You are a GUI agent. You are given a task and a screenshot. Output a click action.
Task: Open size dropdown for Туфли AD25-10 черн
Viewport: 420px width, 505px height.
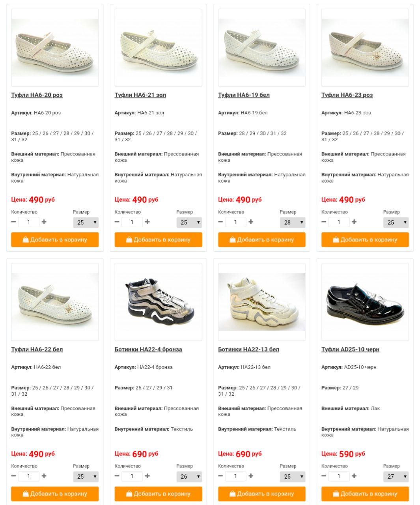point(396,477)
